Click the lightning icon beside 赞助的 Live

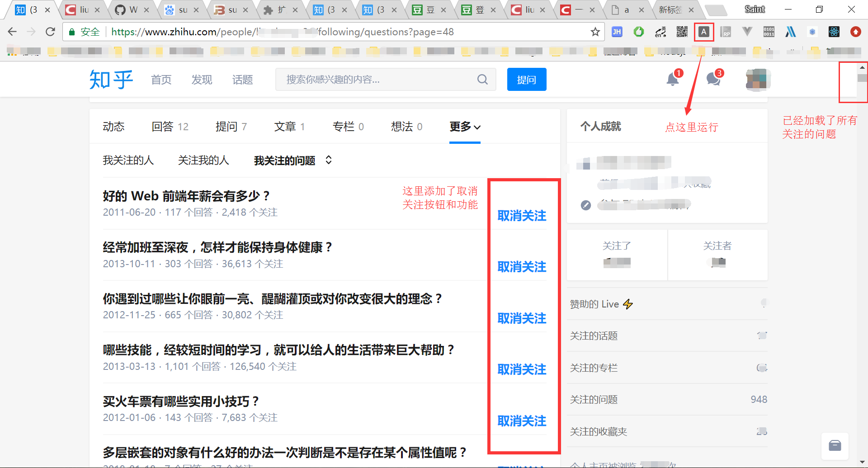[x=628, y=304]
